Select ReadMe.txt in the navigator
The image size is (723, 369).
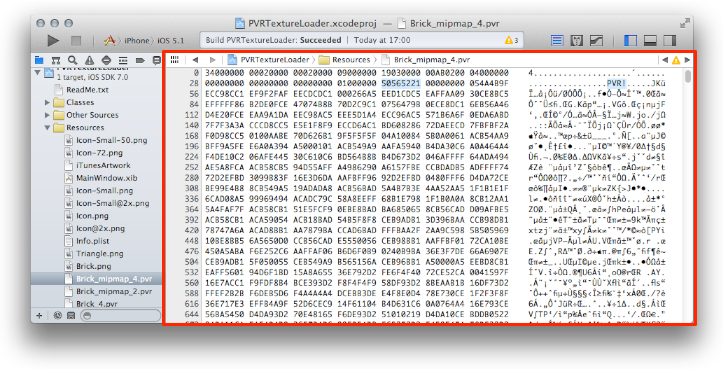(x=87, y=90)
